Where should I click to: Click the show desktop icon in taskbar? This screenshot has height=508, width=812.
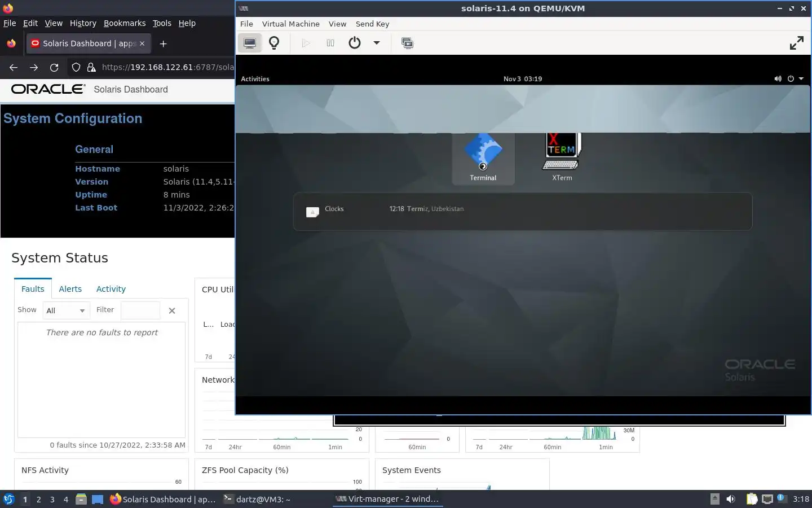[x=98, y=499]
